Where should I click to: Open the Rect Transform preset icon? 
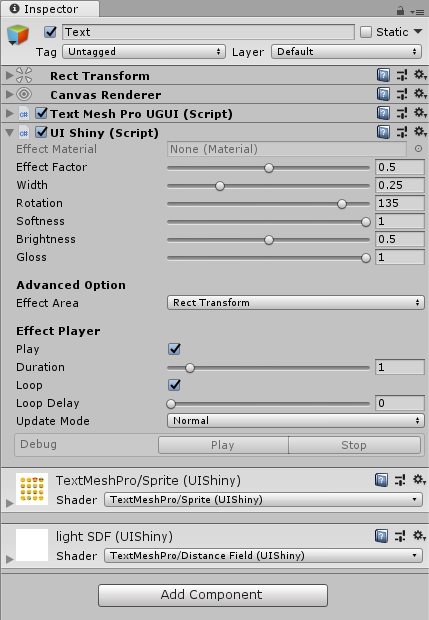pos(402,75)
